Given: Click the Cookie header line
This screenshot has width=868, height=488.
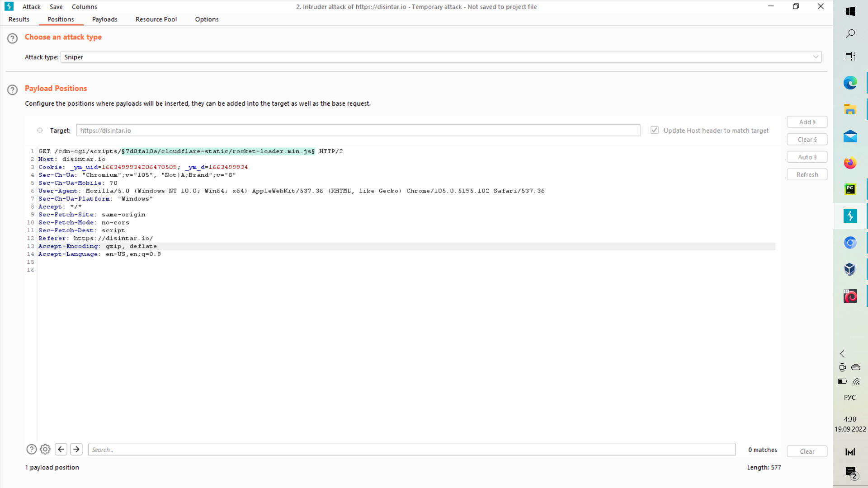Looking at the screenshot, I should click(143, 167).
